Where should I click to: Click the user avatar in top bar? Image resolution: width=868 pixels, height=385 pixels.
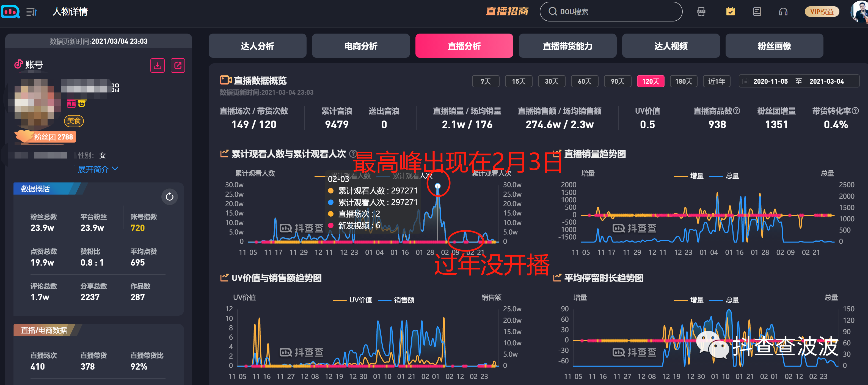coord(859,12)
